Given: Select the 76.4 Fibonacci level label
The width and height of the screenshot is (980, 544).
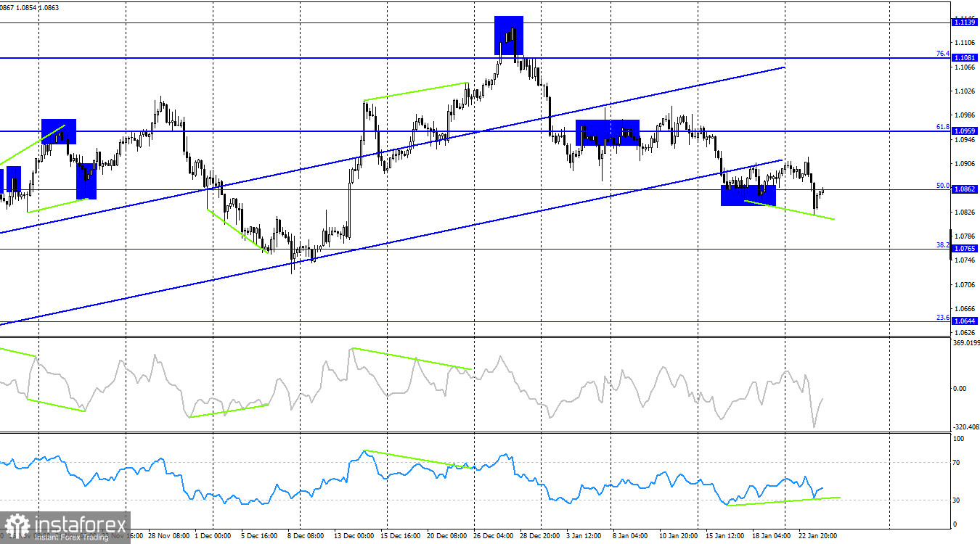Looking at the screenshot, I should pyautogui.click(x=942, y=54).
